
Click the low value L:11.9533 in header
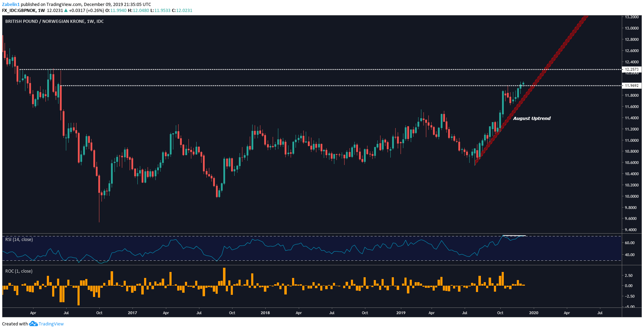pos(160,11)
